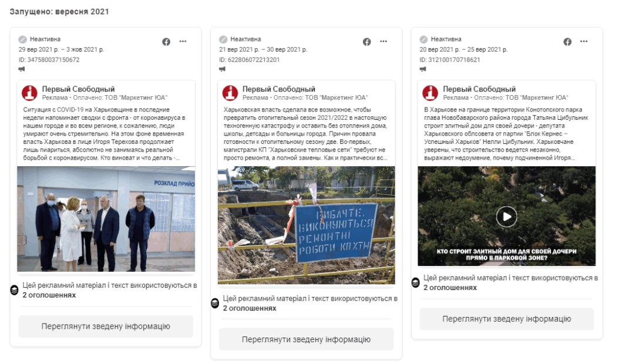Open three-dot menu on ad ID 347580037150672
The width and height of the screenshot is (630, 364).
(183, 41)
